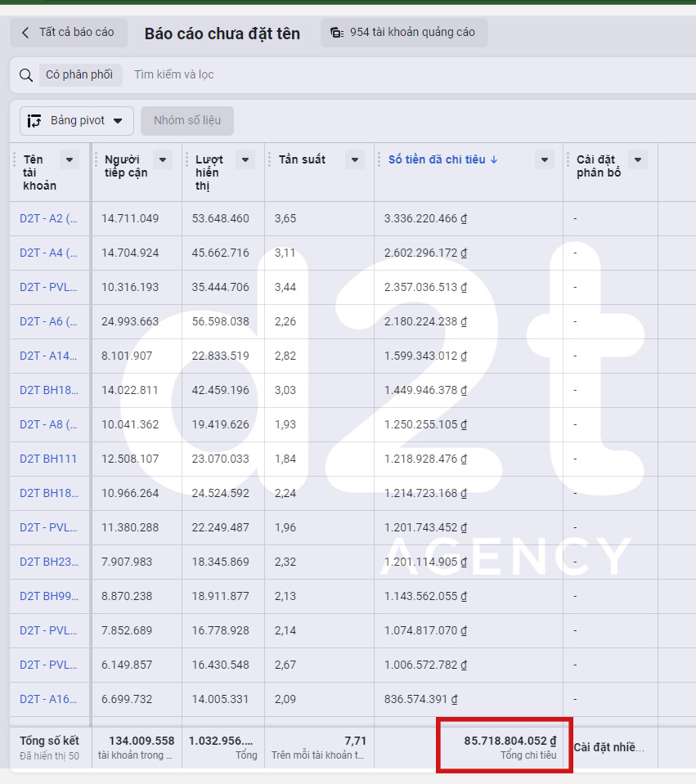
Task: Click the drag handle of Tần suất column
Action: [x=269, y=159]
